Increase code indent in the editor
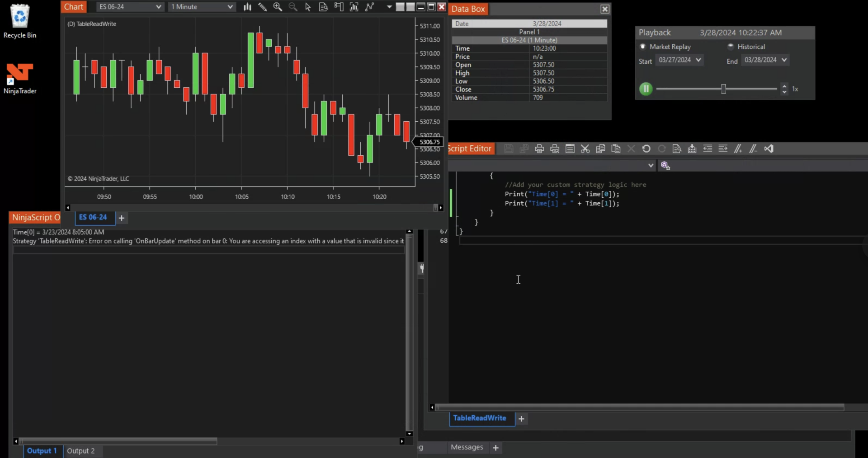The height and width of the screenshot is (458, 868). 723,149
